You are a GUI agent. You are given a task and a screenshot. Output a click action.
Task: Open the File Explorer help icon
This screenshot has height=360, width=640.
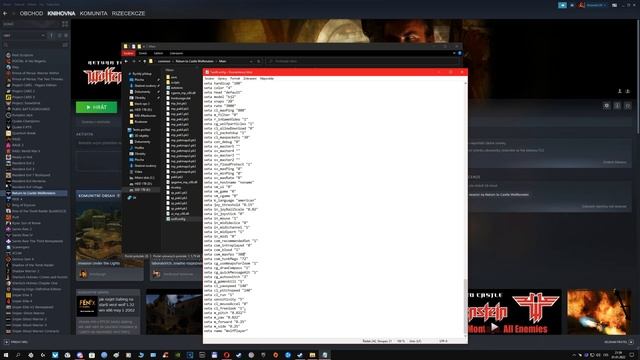460,53
